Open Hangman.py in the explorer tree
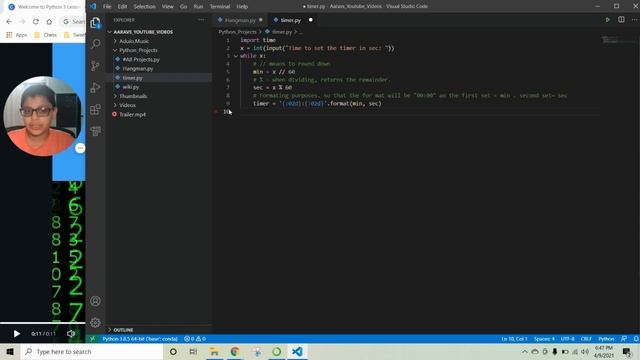640x360 pixels. 138,69
